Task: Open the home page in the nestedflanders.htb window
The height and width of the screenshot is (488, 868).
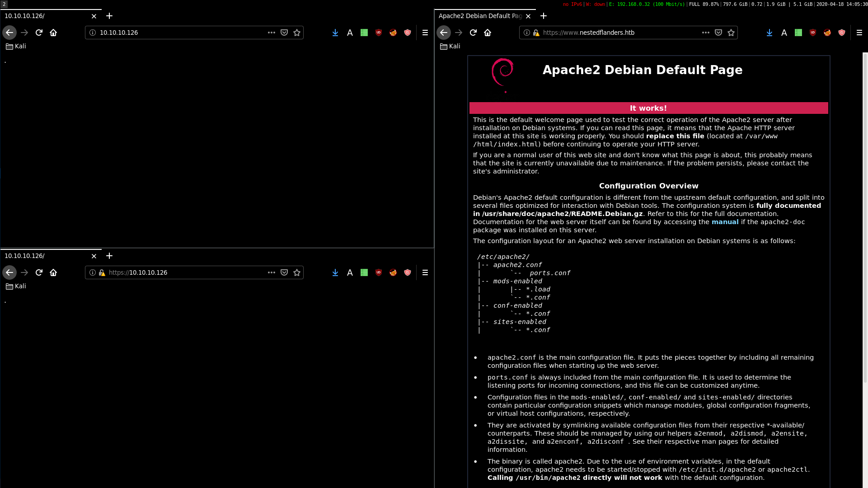Action: point(488,33)
